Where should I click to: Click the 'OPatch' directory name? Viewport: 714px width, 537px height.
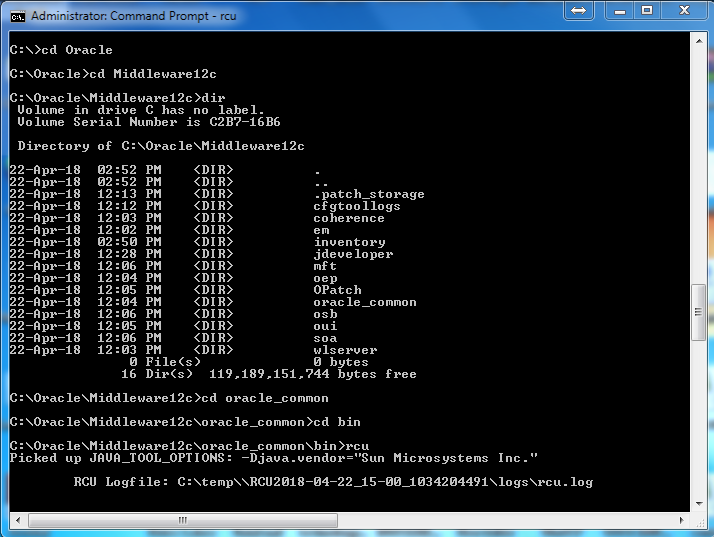(x=337, y=290)
